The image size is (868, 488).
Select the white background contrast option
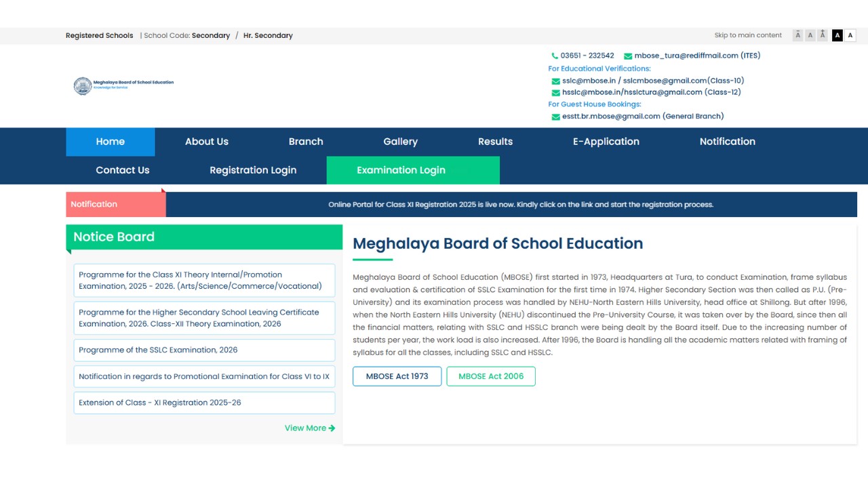[x=850, y=35]
